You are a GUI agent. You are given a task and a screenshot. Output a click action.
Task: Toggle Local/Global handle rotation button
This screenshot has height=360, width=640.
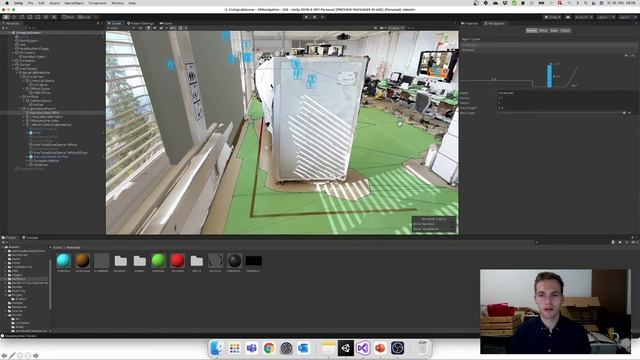(84, 17)
